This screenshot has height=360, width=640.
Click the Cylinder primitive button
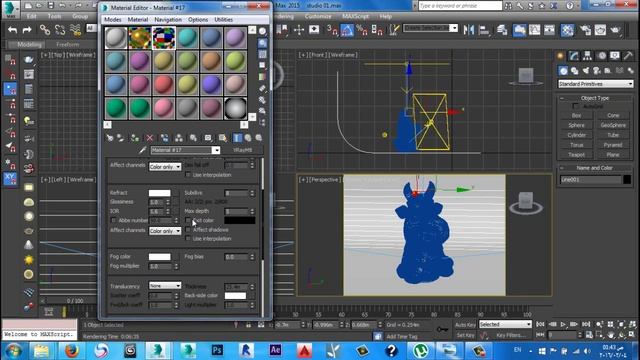576,135
